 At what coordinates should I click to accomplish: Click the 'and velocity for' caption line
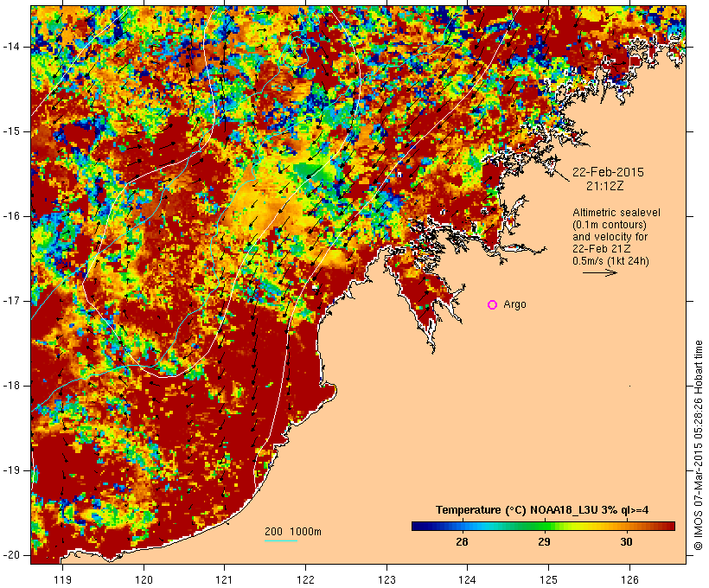(x=610, y=237)
